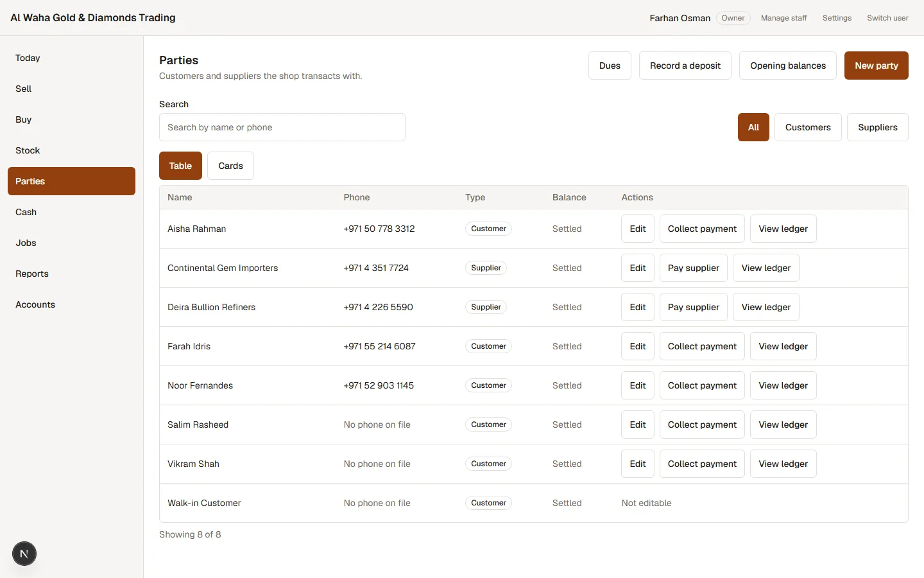Image resolution: width=924 pixels, height=578 pixels.
Task: Filter list to Customers only
Action: point(808,127)
